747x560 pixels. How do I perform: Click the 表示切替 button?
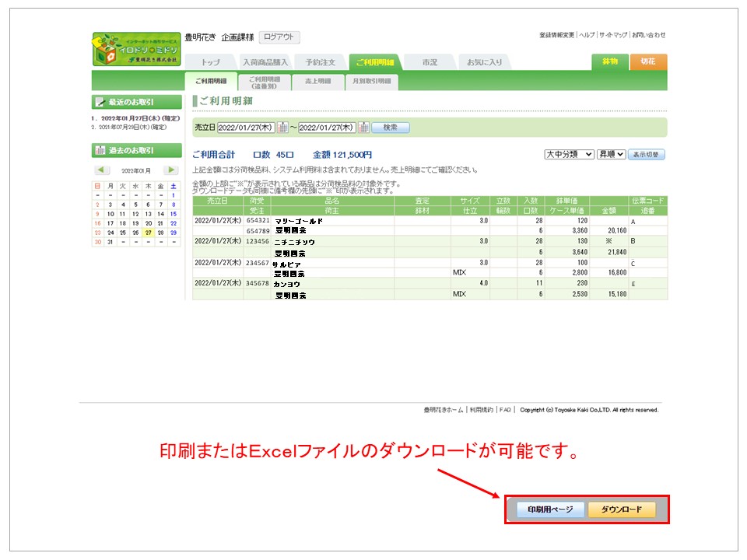647,155
